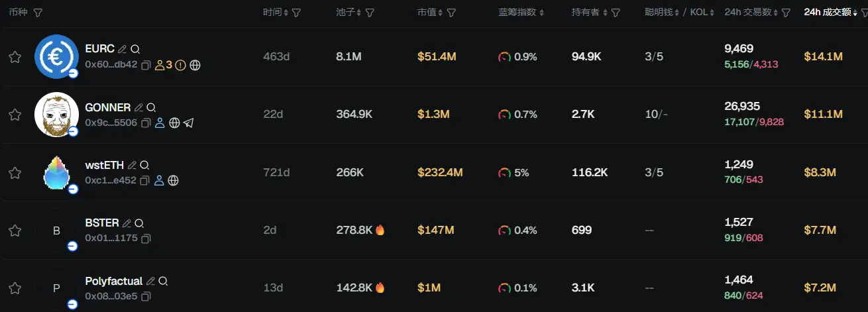
Task: Open the EURC token name link
Action: tap(100, 49)
